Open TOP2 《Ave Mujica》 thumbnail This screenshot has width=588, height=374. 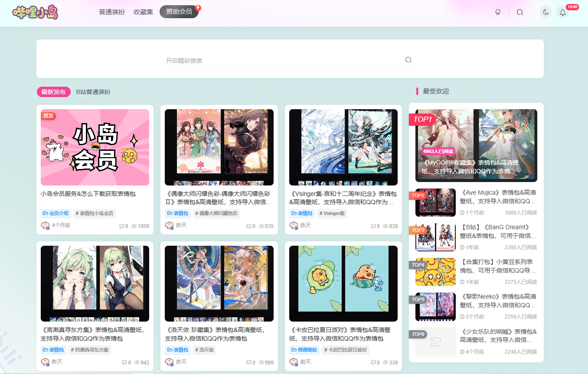pyautogui.click(x=435, y=202)
